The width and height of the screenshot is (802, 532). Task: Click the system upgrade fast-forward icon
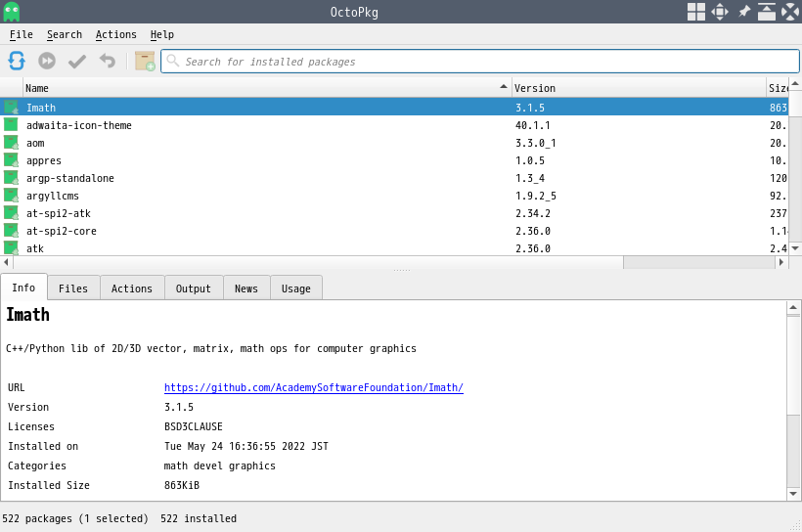(47, 61)
